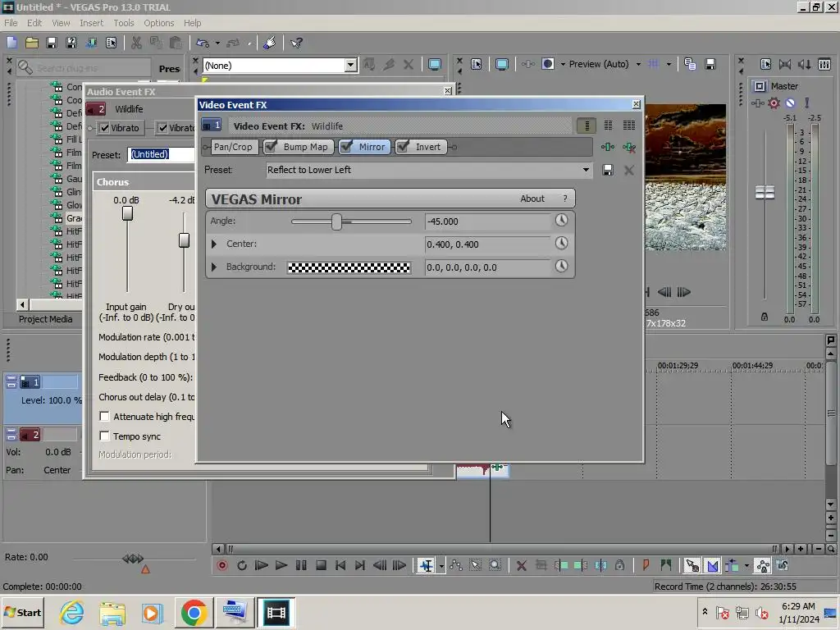The height and width of the screenshot is (630, 840).
Task: Click the Pan/Crop button in FX chain
Action: [233, 147]
